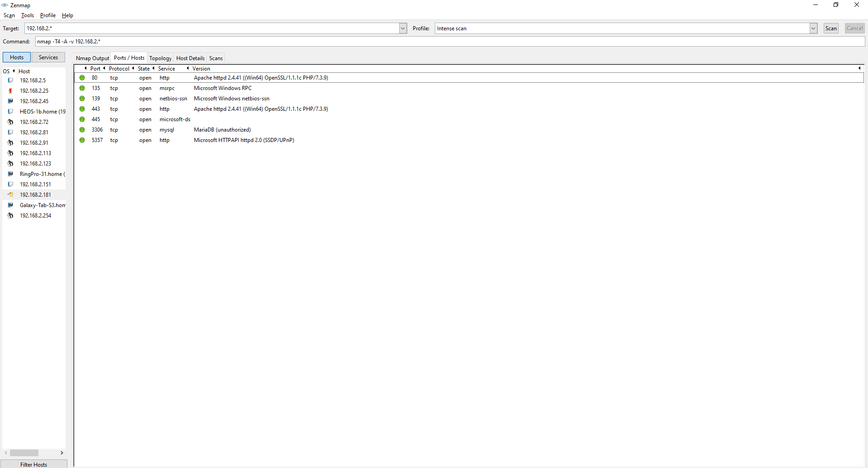The image size is (868, 468).
Task: Sort ports table by State column
Action: click(x=144, y=69)
